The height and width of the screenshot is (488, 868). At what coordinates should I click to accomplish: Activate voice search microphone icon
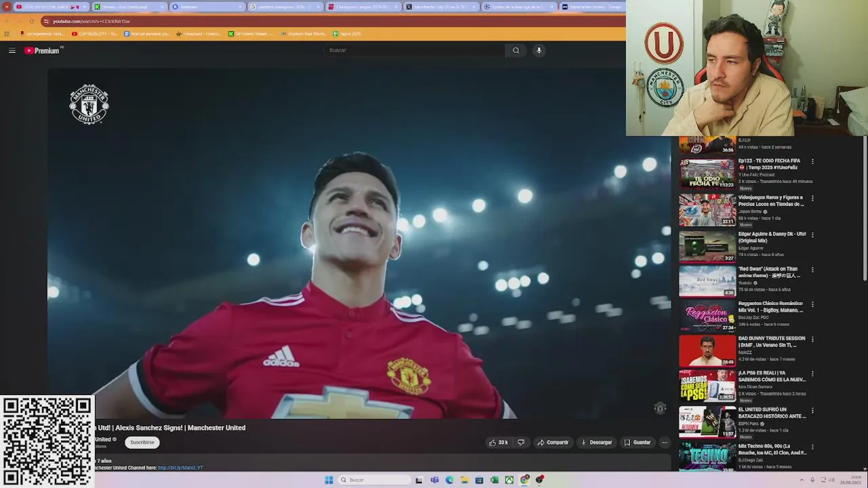point(539,50)
